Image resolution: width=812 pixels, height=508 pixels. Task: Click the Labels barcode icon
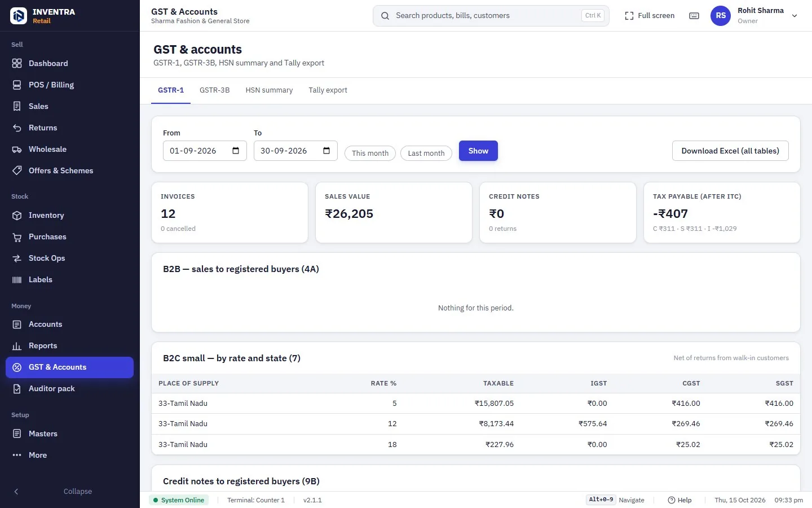click(x=17, y=279)
